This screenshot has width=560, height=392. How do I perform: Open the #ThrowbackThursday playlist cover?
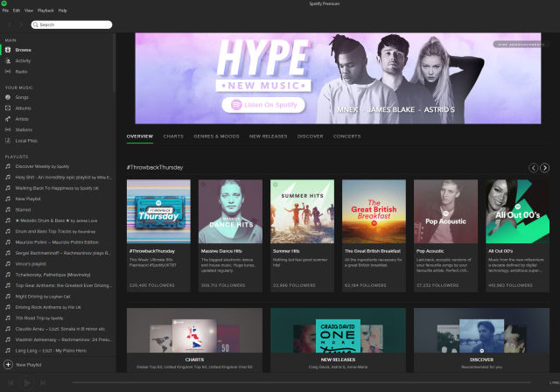click(158, 212)
